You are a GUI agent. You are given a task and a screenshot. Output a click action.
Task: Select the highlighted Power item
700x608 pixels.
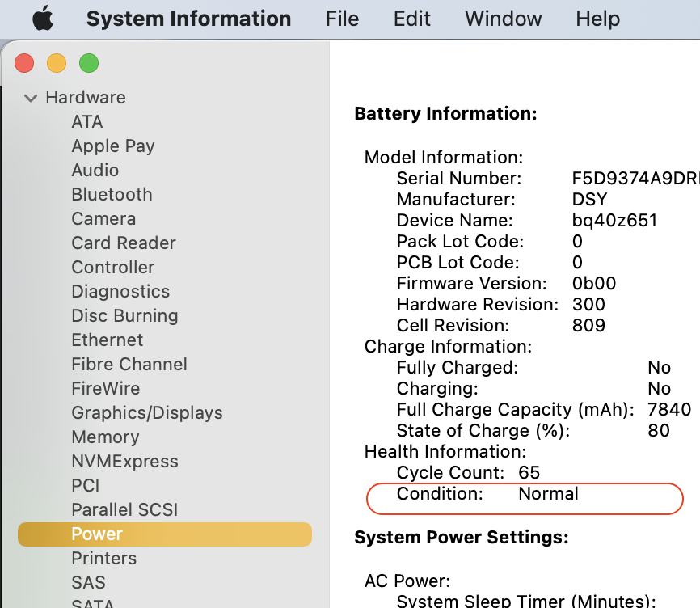pos(96,534)
